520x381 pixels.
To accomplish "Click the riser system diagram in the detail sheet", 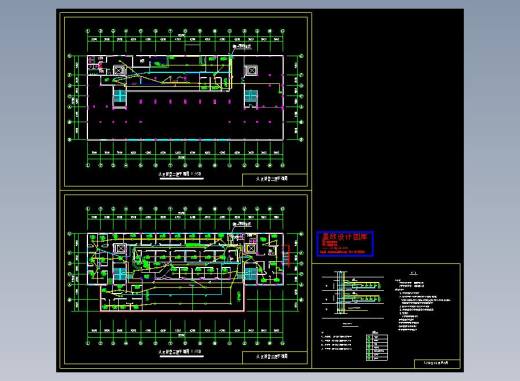I will pyautogui.click(x=353, y=295).
